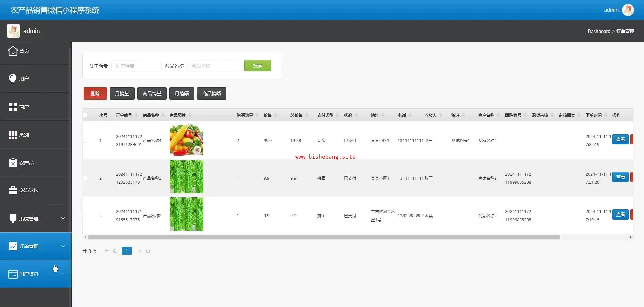Viewport: 644px width, 307px height.
Task: Focus the 订单编号 search field
Action: (137, 66)
